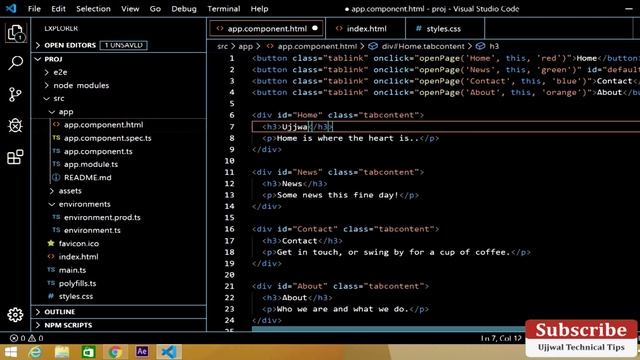
Task: Open the Edit menu
Action: click(58, 9)
